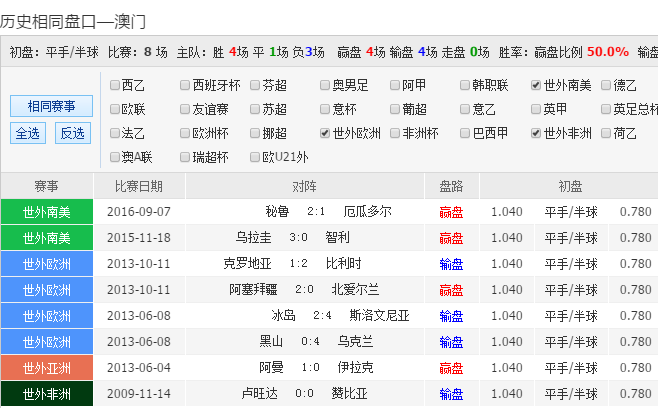The width and height of the screenshot is (658, 408).
Task: Enable the 英甲 checkbox
Action: coord(536,109)
